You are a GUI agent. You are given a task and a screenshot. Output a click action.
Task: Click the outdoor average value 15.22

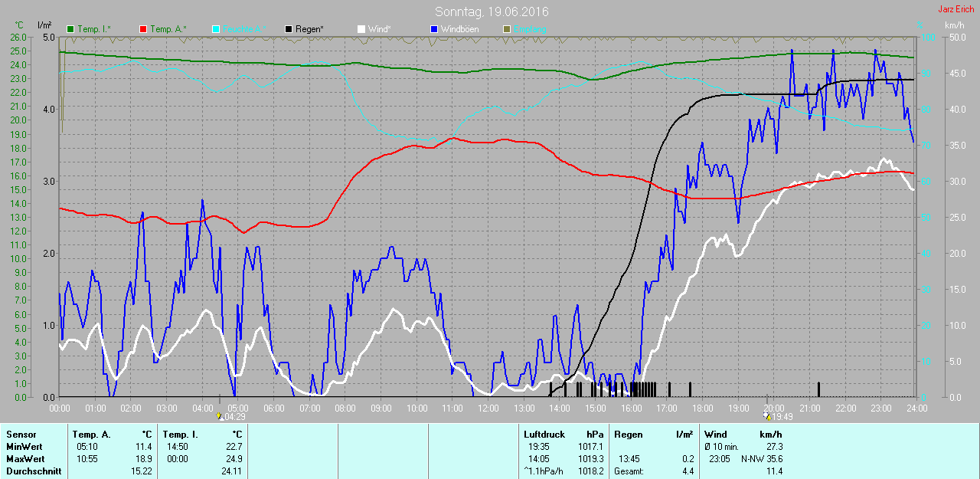[x=142, y=471]
